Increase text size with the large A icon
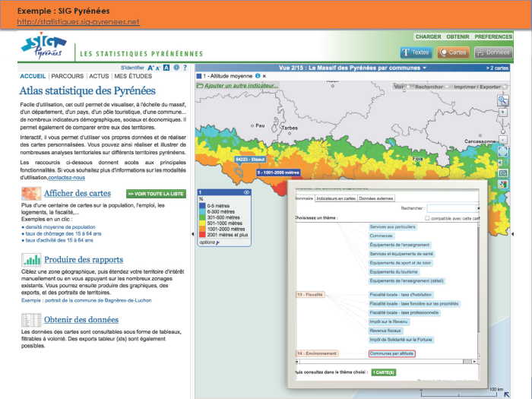The height and width of the screenshot is (399, 532). (x=150, y=68)
